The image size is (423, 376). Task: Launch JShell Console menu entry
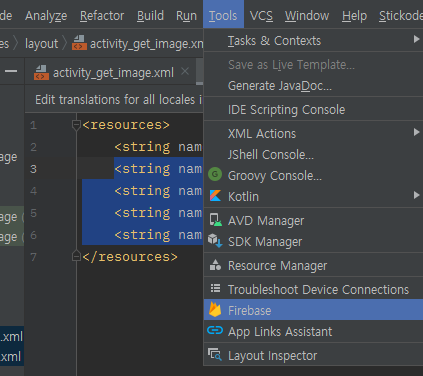pyautogui.click(x=313, y=154)
